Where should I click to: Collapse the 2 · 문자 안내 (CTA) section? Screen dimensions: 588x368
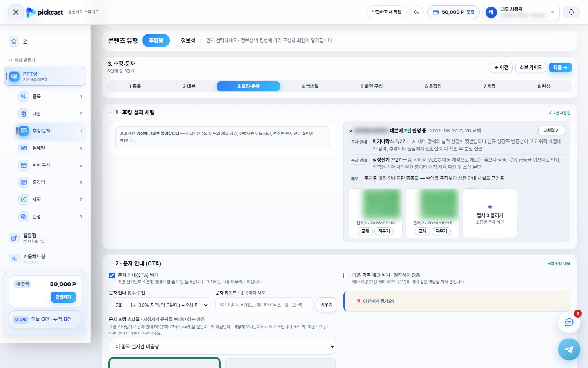coord(111,264)
